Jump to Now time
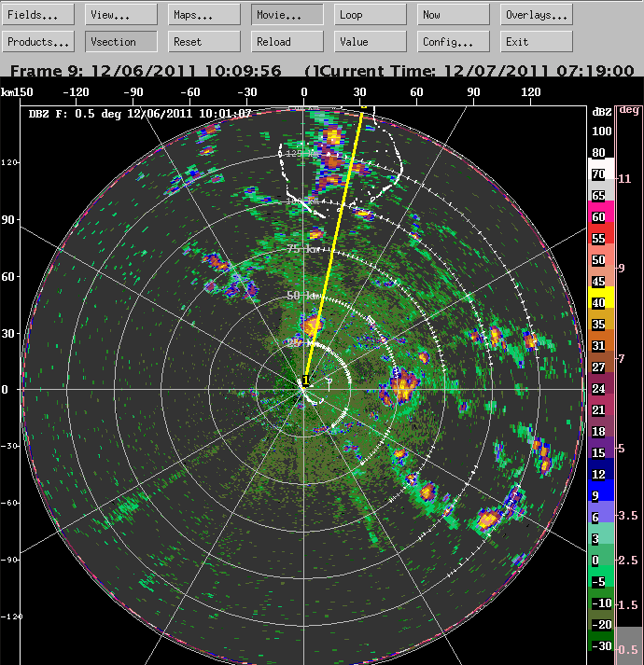This screenshot has height=665, width=644. coord(454,15)
